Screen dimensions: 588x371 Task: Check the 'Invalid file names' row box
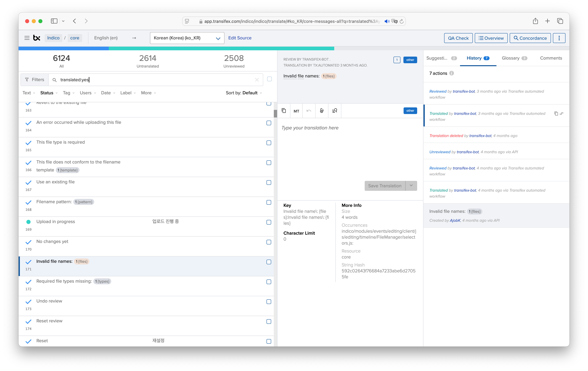click(x=269, y=262)
